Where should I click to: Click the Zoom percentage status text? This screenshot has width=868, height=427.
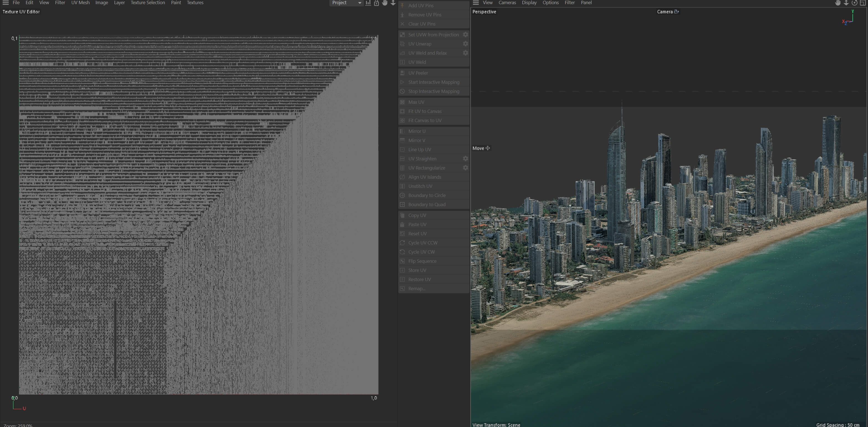tap(18, 425)
